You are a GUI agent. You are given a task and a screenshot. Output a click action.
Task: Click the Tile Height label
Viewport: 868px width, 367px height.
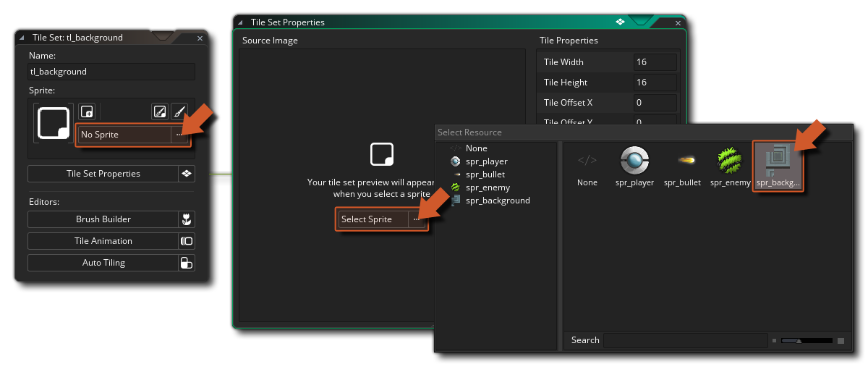(x=566, y=83)
